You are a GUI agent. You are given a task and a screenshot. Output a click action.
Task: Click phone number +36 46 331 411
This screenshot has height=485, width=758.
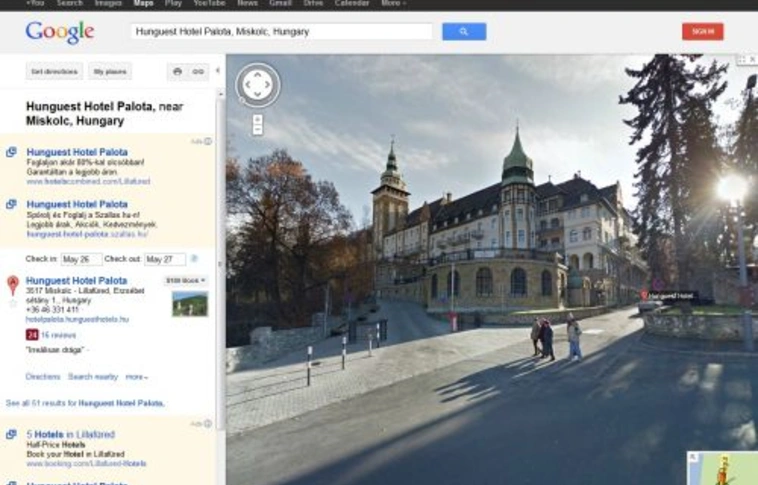(x=52, y=309)
